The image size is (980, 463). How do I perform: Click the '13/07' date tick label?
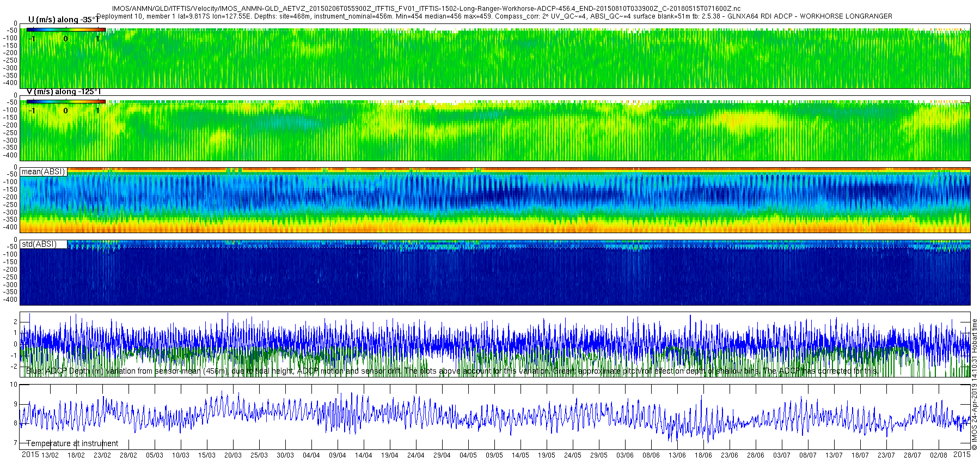[834, 455]
